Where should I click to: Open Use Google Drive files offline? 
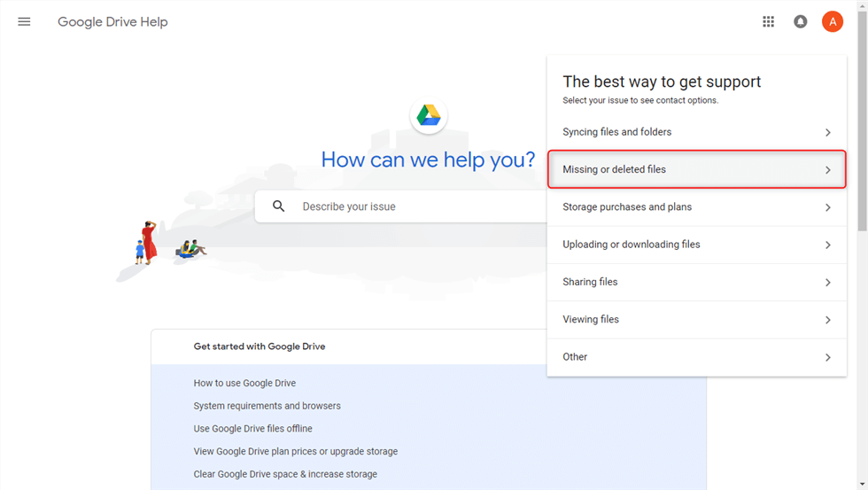[252, 429]
